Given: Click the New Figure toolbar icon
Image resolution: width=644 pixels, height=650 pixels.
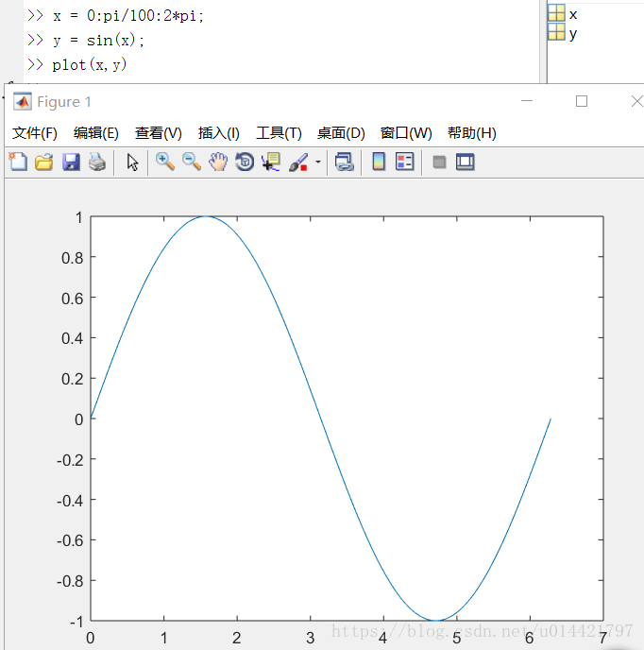Looking at the screenshot, I should [x=18, y=162].
